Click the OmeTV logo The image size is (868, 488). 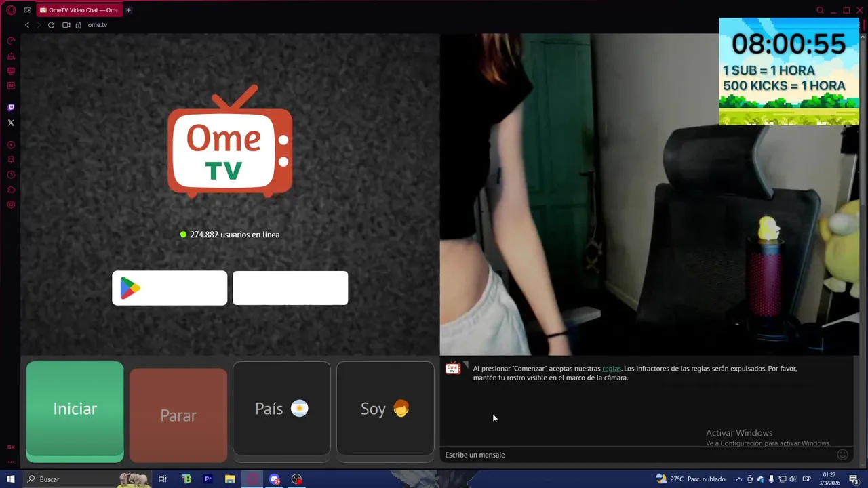(x=230, y=141)
